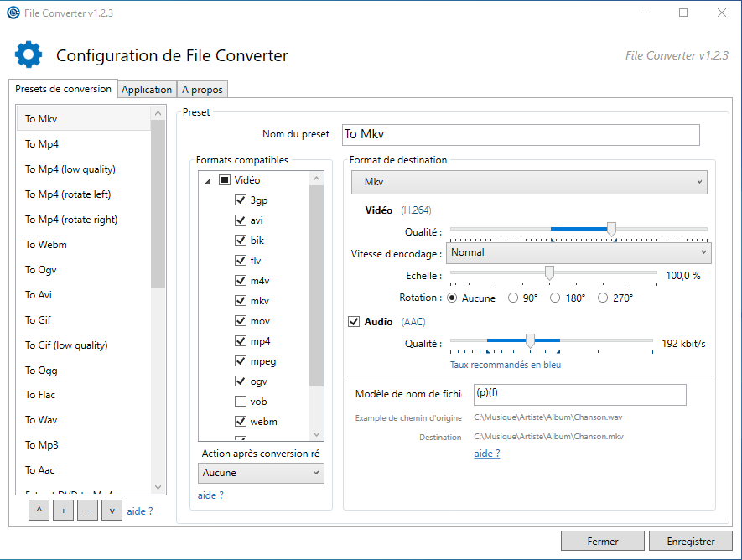Click the video Qualité slider handle

[611, 229]
